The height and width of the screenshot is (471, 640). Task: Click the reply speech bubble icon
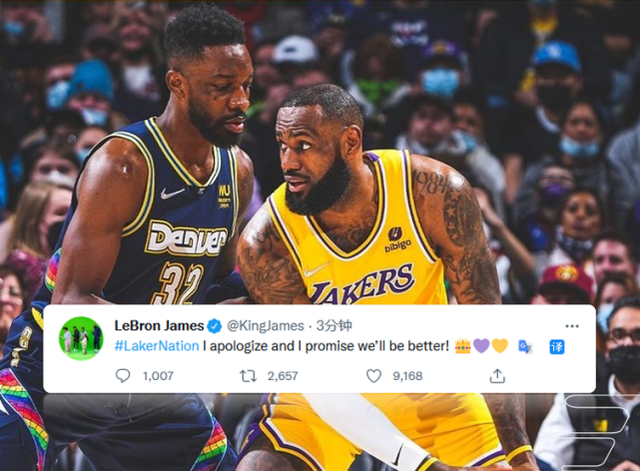coord(122,375)
